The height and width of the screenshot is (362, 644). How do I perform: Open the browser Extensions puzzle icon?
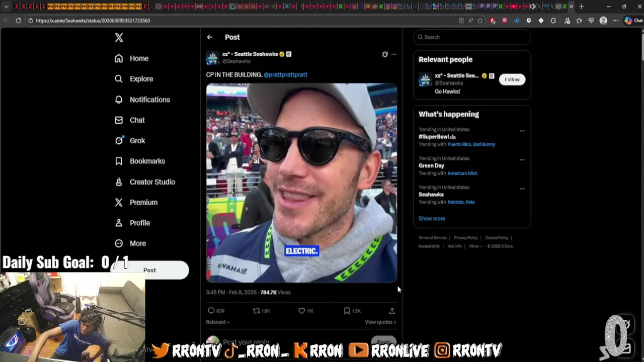553,21
